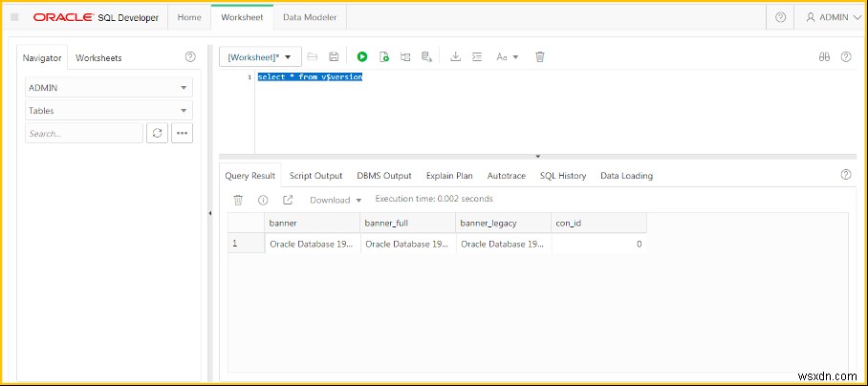Open the binoculars find icon
The image size is (868, 386).
[x=824, y=57]
